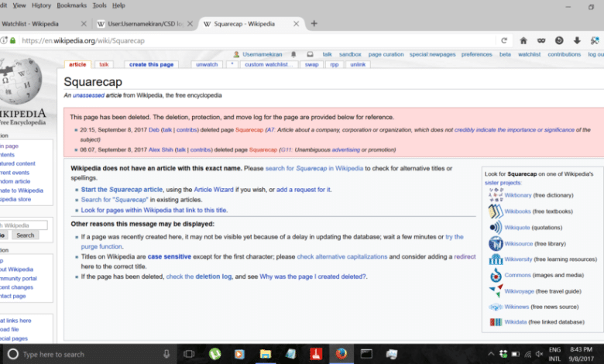Open the contributions link

coord(565,54)
